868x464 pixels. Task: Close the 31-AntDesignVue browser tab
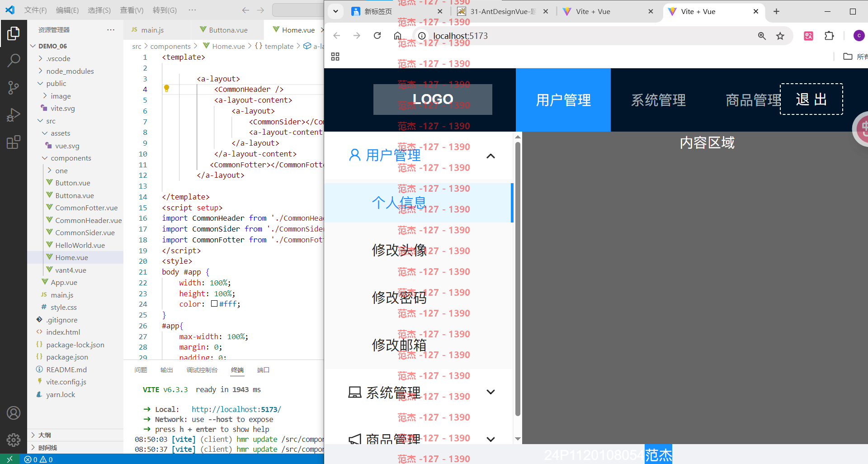pyautogui.click(x=546, y=11)
